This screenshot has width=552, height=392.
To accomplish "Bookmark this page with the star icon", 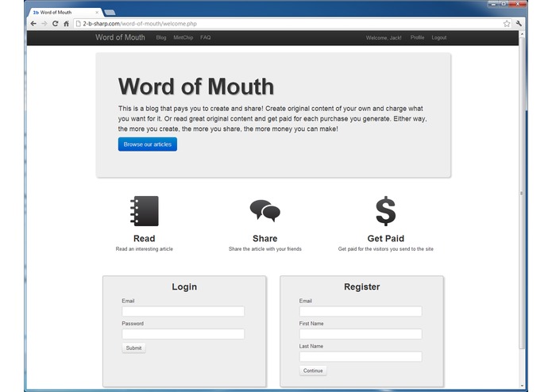I will coord(507,24).
